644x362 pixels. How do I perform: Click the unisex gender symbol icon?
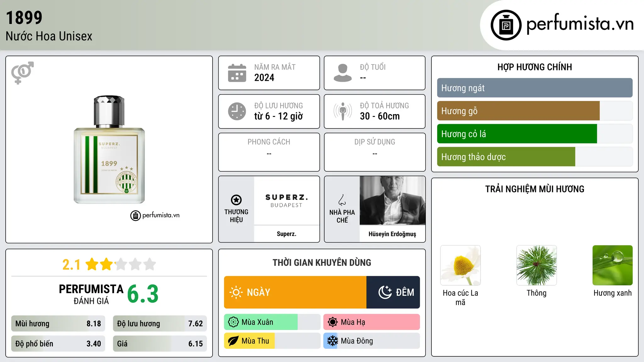(22, 73)
